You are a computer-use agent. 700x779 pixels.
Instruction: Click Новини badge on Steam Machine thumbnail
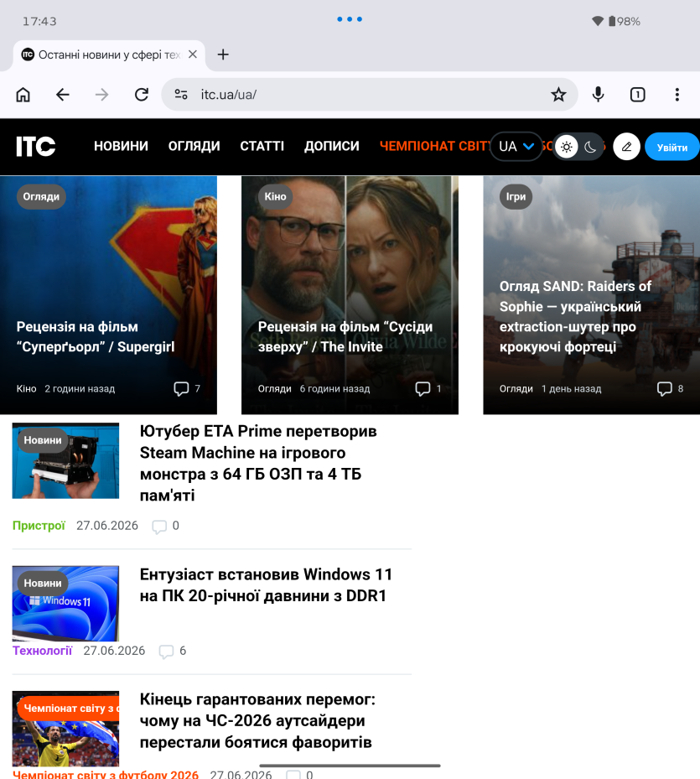[x=43, y=440]
